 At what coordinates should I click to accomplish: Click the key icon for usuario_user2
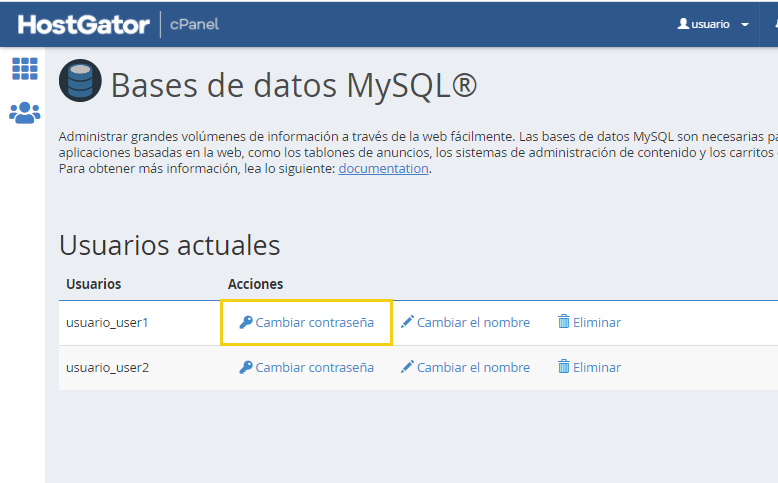(x=246, y=367)
